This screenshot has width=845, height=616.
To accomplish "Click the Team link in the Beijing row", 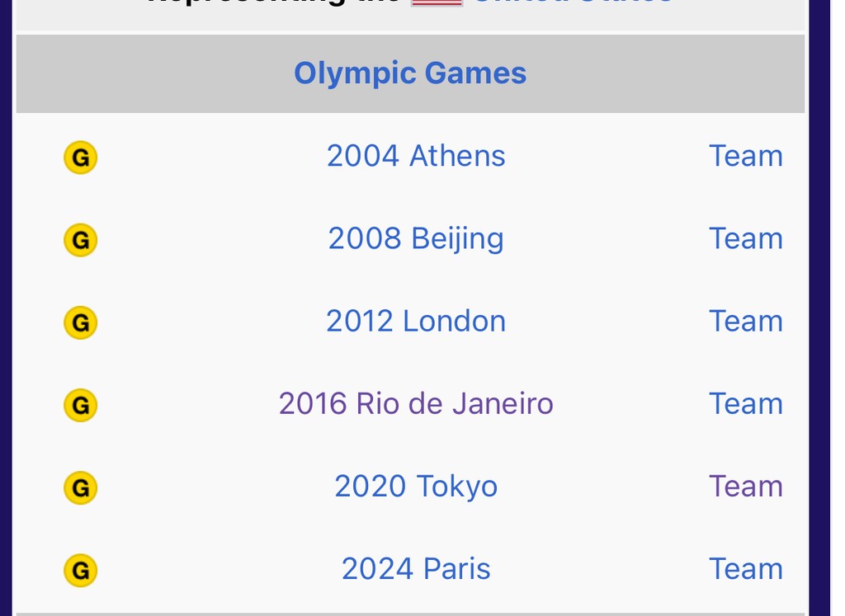I will click(x=746, y=238).
